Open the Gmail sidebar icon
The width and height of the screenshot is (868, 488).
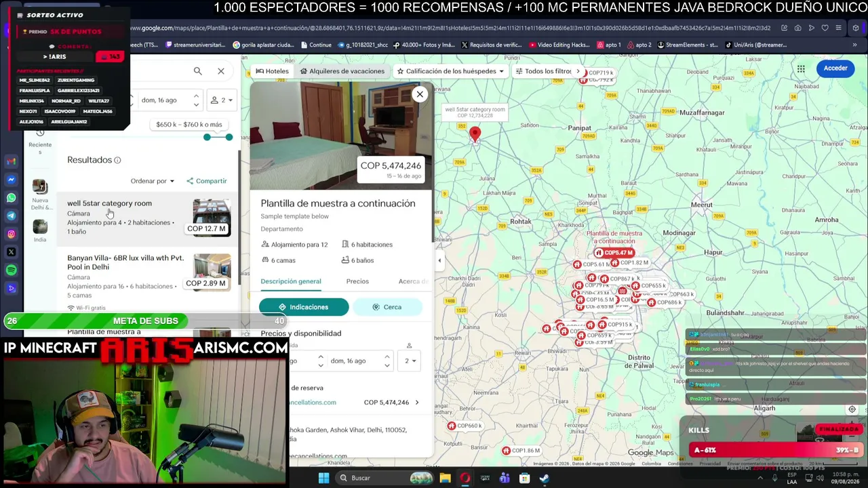point(11,162)
